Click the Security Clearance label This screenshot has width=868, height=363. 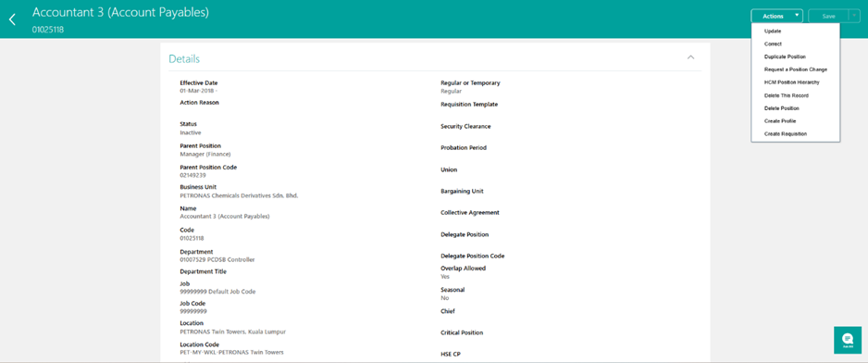coord(465,126)
